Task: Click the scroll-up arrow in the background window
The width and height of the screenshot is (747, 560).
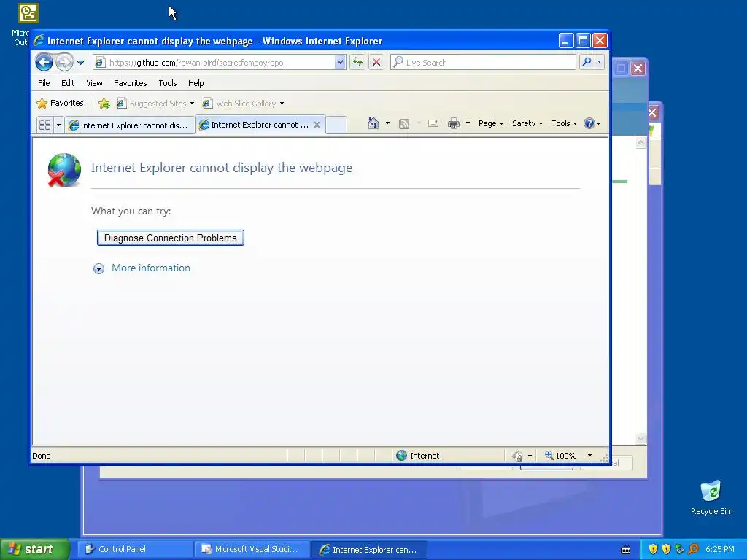Action: coord(640,143)
